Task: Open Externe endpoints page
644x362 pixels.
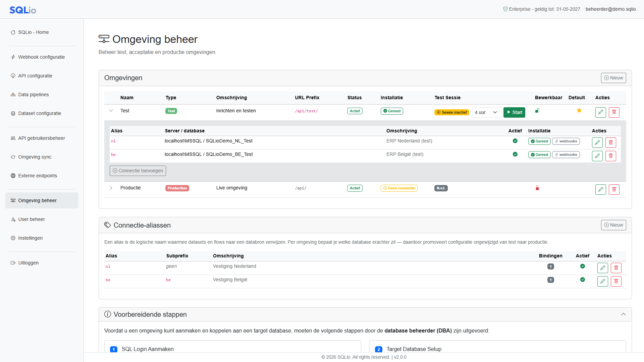Action: [42, 176]
